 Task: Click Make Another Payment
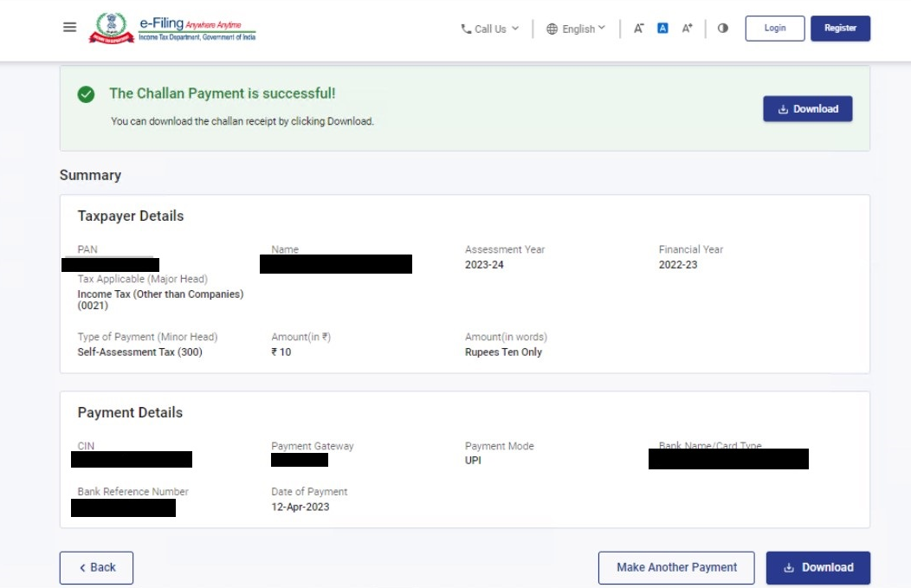pos(676,567)
